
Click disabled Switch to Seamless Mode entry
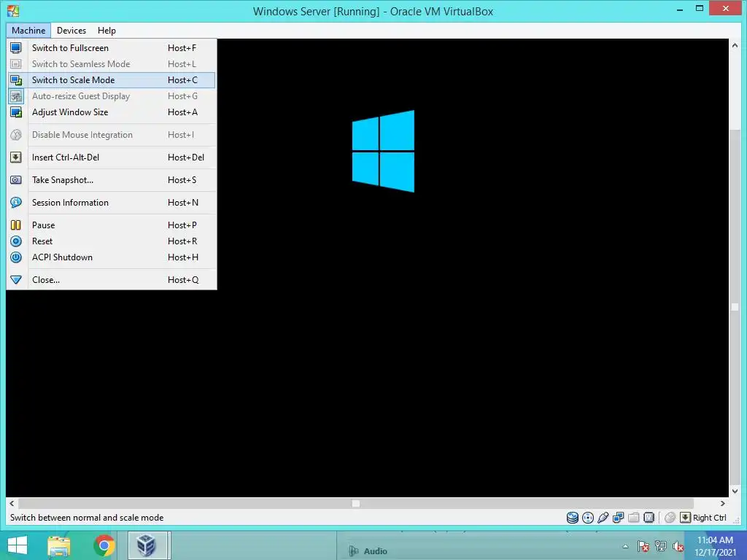(112, 64)
